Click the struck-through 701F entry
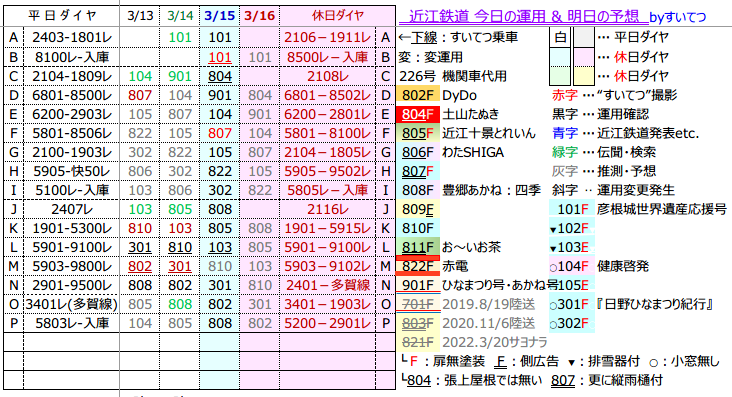Viewport: 732px width, 397px height. pyautogui.click(x=418, y=305)
